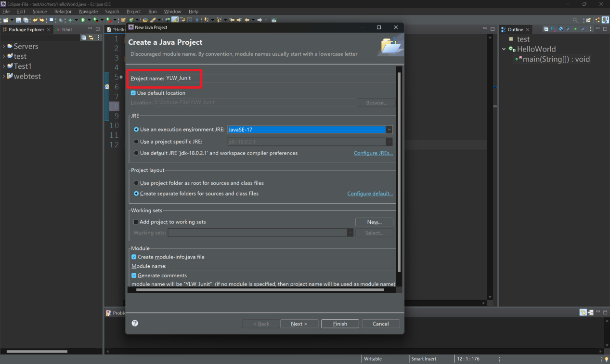Open the JavaSE-17 execution environment dropdown
Image resolution: width=610 pixels, height=364 pixels.
point(389,130)
